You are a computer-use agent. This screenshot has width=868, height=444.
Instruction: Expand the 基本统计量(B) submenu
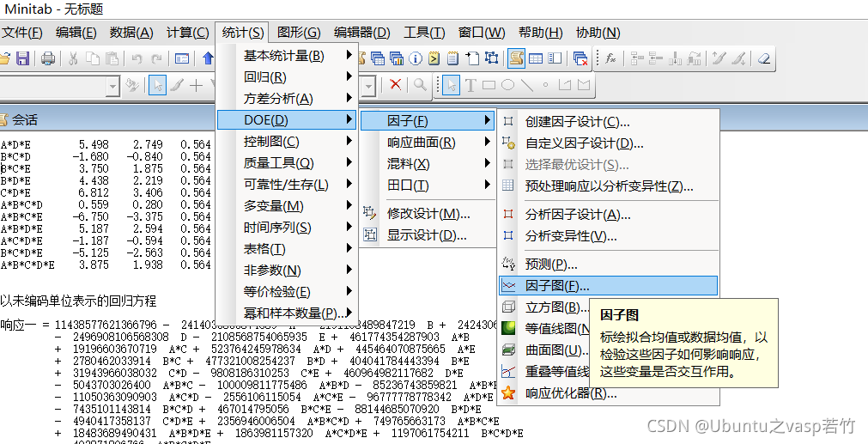(x=288, y=55)
